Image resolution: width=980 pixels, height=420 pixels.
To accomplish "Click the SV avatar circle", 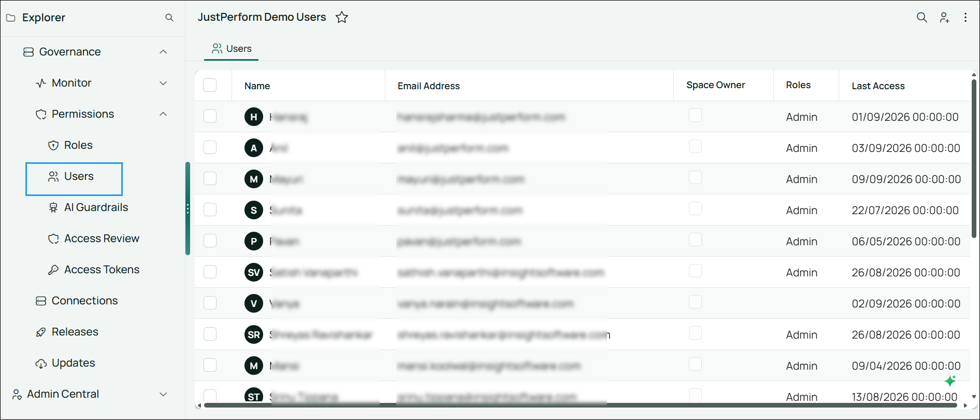I will pos(254,272).
